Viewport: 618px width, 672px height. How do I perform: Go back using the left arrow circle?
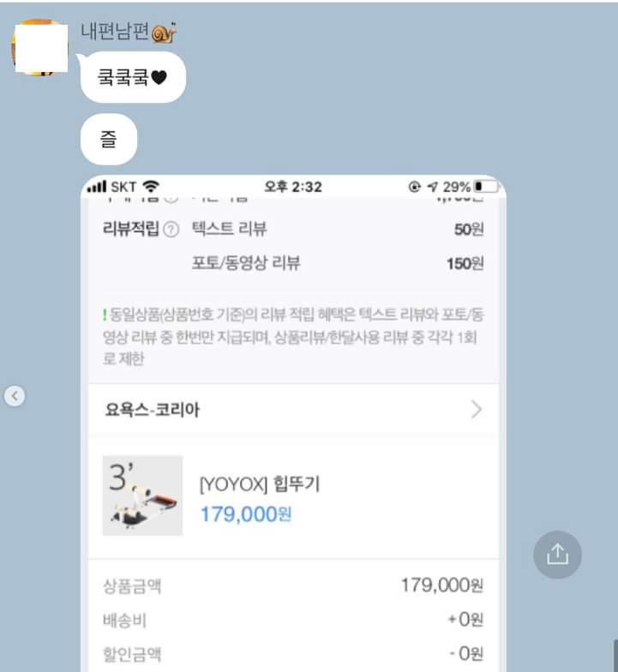(x=15, y=396)
